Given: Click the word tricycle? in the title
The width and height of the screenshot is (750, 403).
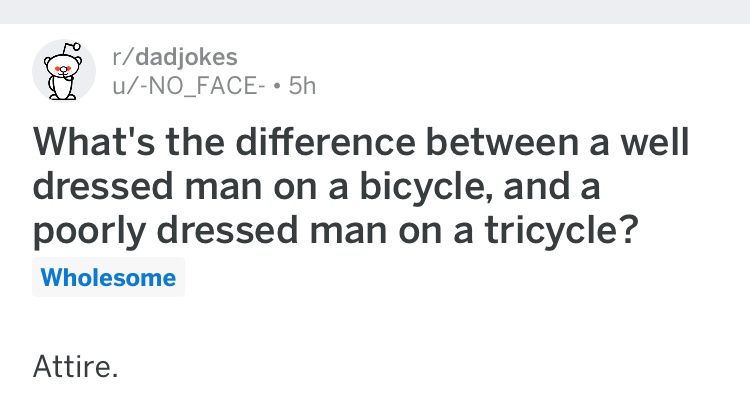Looking at the screenshot, I should (562, 231).
